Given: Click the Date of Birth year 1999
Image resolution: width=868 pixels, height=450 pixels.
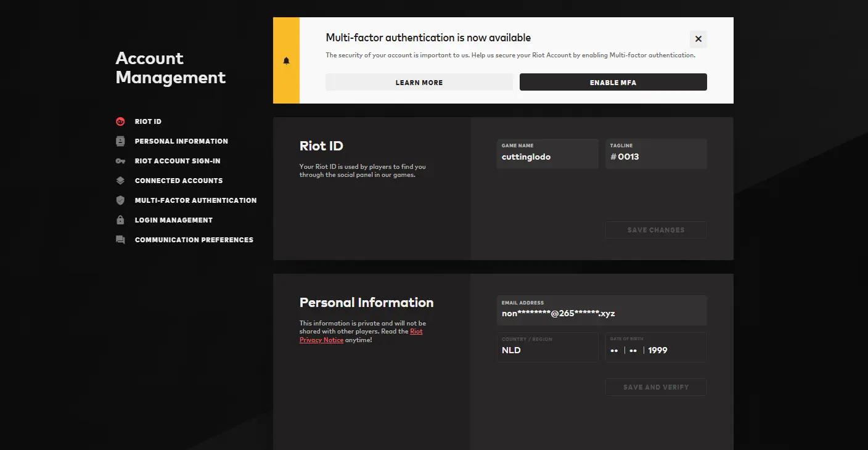Looking at the screenshot, I should tap(657, 350).
